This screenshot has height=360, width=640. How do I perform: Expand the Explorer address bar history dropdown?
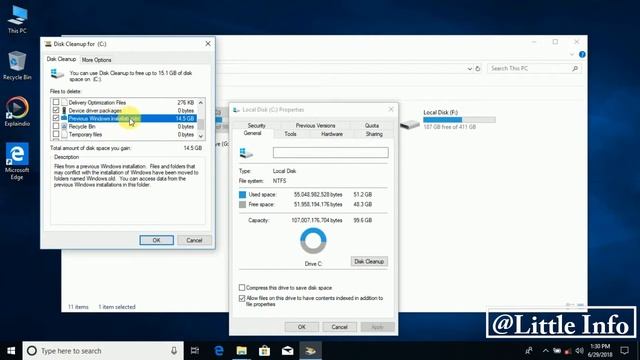(469, 69)
